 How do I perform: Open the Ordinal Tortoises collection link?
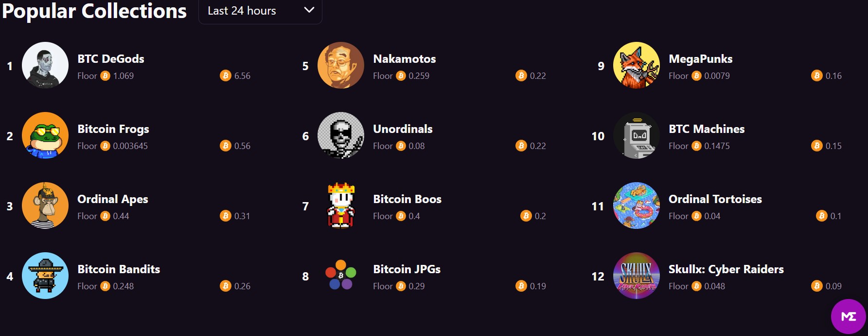click(715, 199)
